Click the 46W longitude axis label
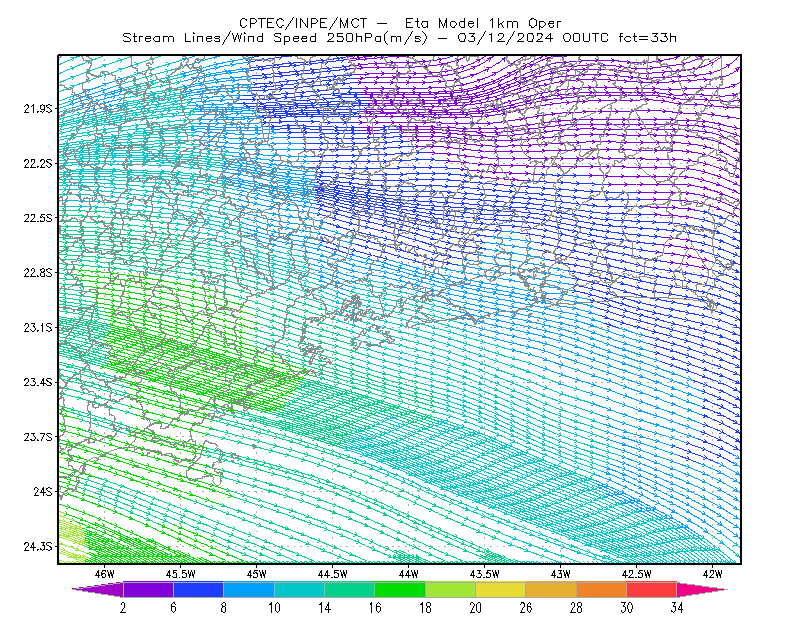 tap(105, 574)
